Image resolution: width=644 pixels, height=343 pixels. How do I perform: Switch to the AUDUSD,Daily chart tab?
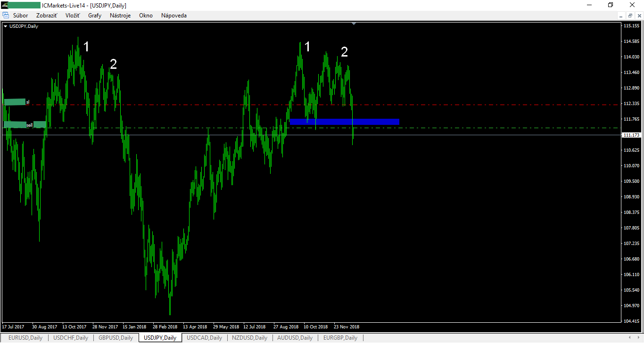coord(295,338)
